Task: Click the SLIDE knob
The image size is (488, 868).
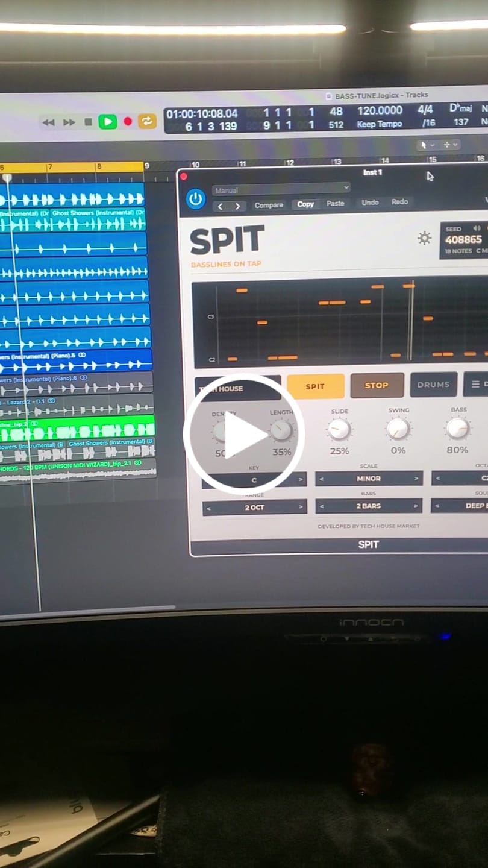Action: pyautogui.click(x=339, y=429)
